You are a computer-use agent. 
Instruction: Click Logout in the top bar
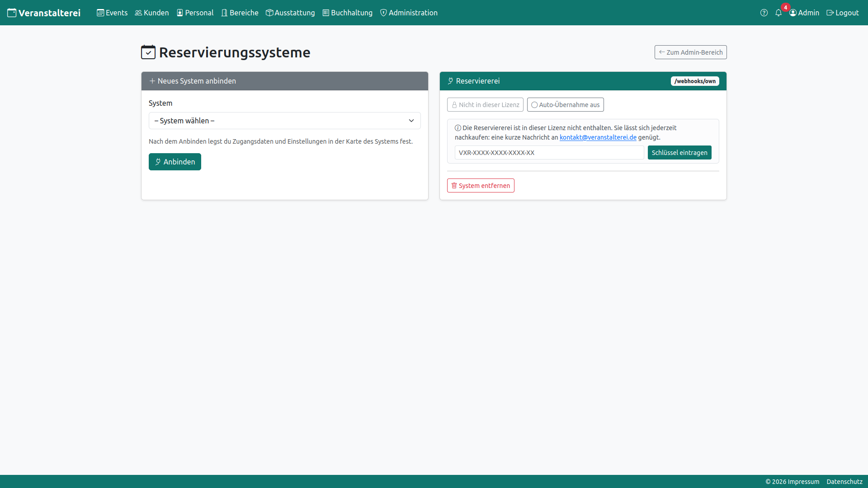pos(843,13)
